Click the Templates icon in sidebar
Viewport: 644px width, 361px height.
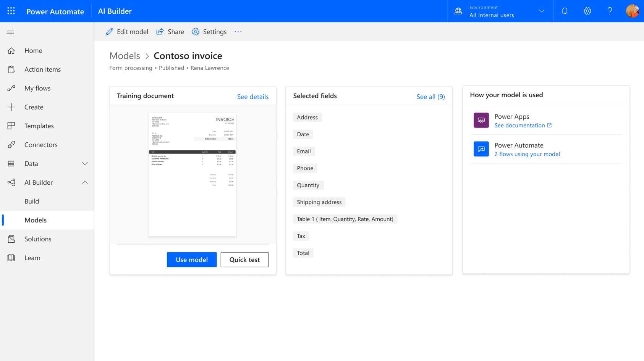(x=11, y=126)
